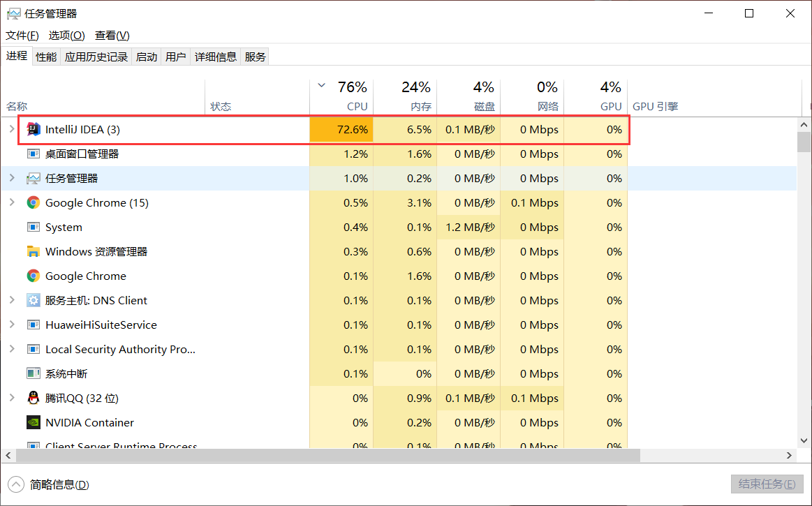The image size is (812, 506).
Task: Open the 查看(V) menu
Action: click(x=112, y=35)
